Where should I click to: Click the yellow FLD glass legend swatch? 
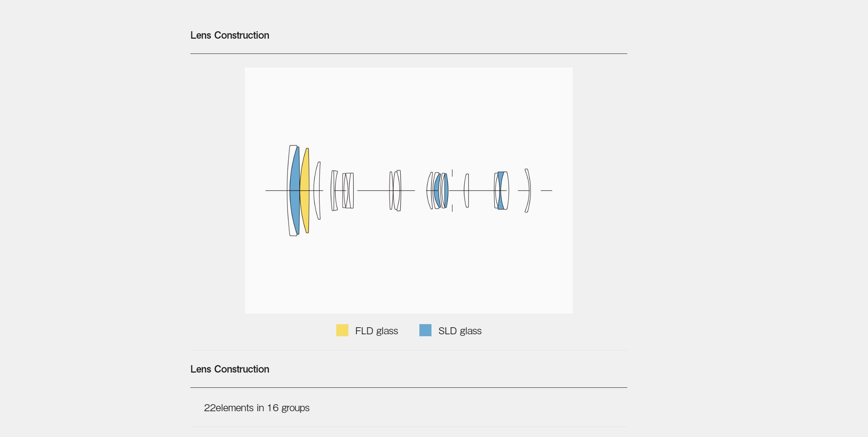tap(342, 330)
